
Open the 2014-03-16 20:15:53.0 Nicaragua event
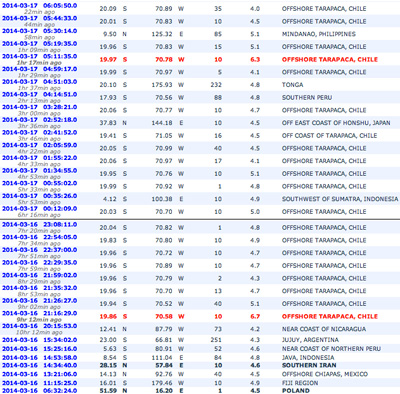tap(40, 326)
